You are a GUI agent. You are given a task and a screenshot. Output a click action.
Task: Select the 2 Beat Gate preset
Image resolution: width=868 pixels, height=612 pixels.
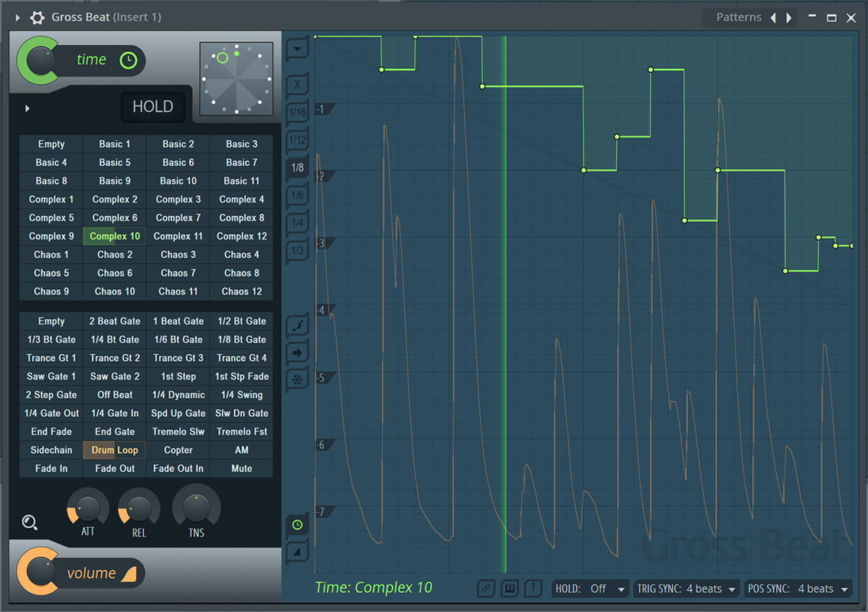115,321
